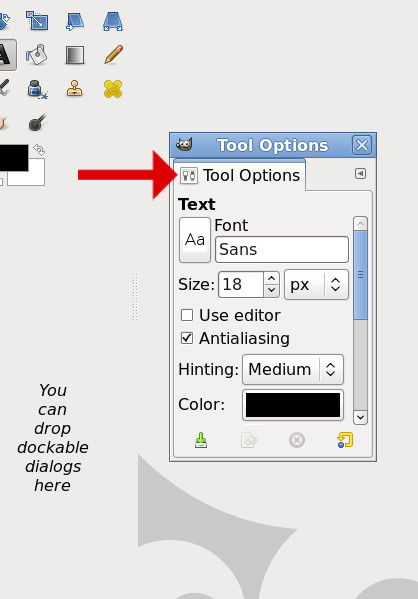Enable the Use editor checkbox
Screen dimensions: 418x599
187,315
